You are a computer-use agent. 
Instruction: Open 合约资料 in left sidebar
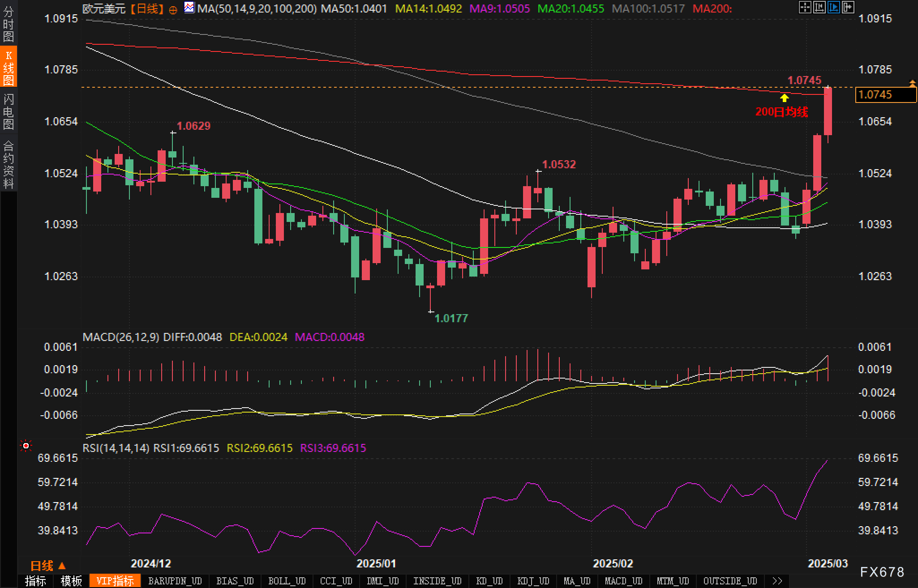click(x=8, y=164)
